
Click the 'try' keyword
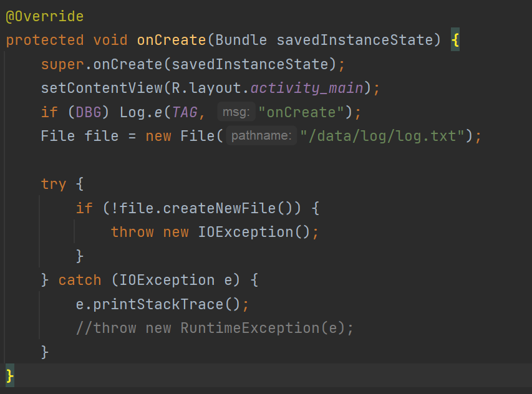coord(54,185)
